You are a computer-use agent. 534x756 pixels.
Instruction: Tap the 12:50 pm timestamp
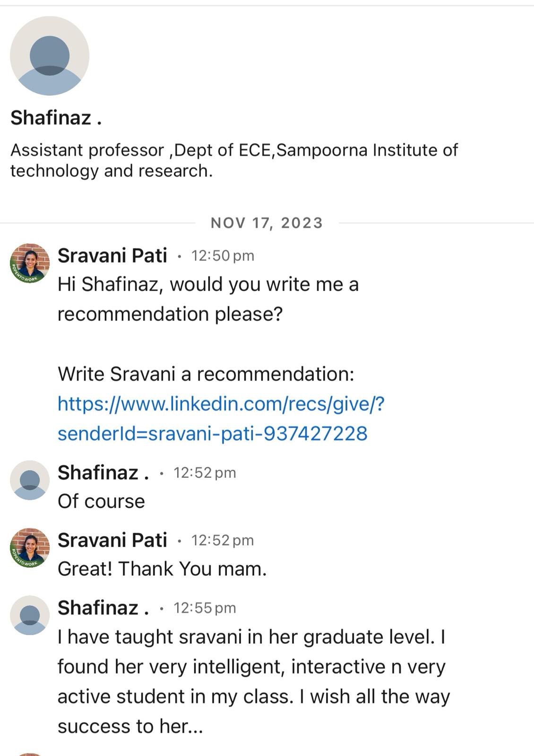[x=223, y=256]
